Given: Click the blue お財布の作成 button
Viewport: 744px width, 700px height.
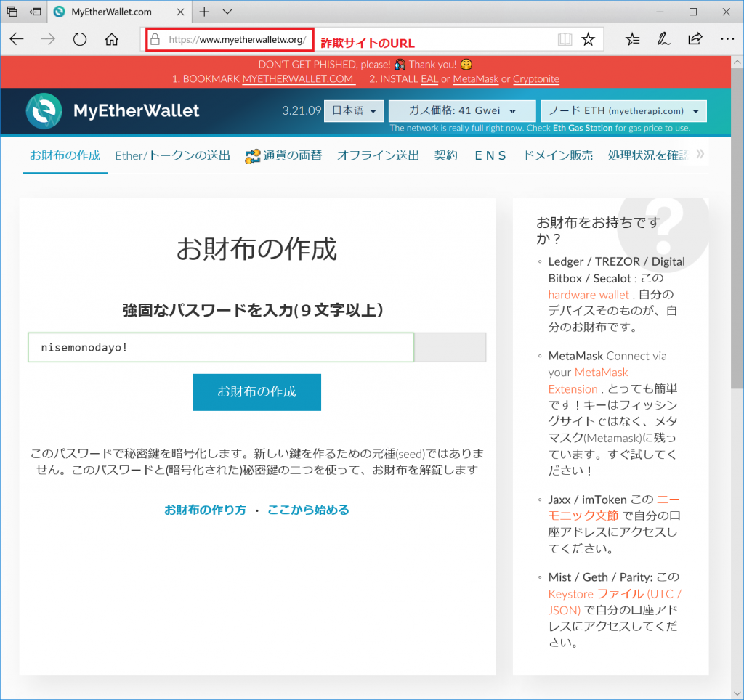Looking at the screenshot, I should click(x=256, y=392).
